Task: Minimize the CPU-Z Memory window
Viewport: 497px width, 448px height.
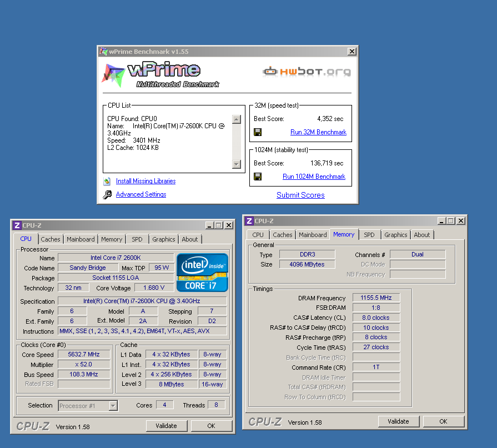Action: 441,221
